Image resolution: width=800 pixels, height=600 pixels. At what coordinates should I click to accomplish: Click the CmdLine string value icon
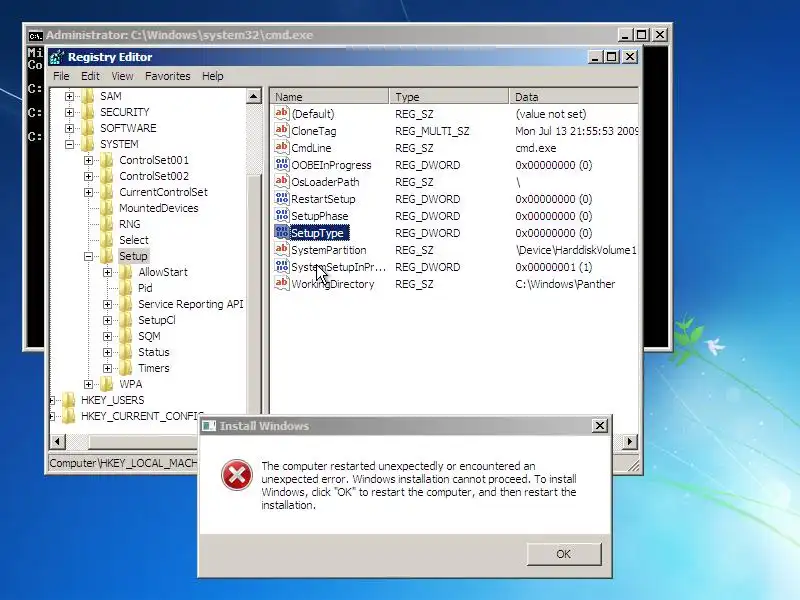click(282, 147)
